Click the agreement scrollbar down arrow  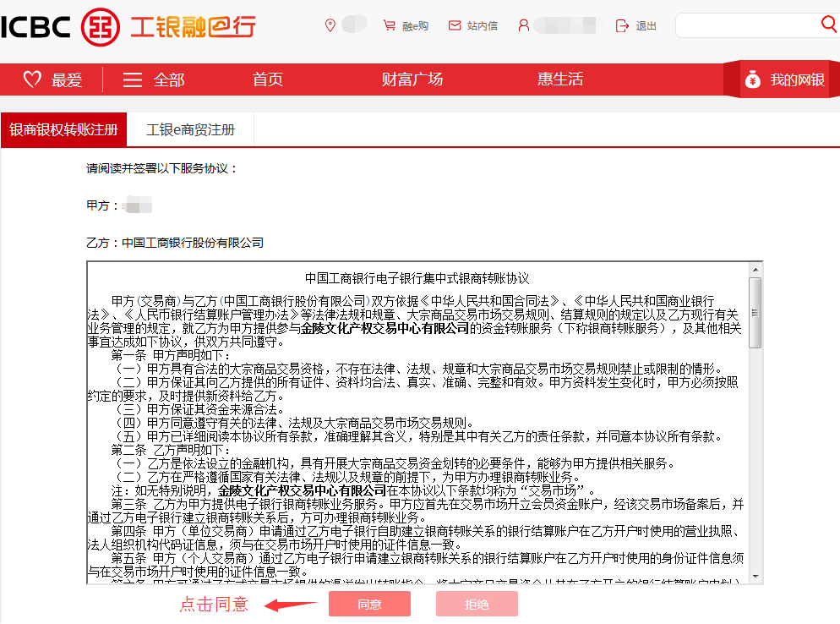(x=755, y=577)
